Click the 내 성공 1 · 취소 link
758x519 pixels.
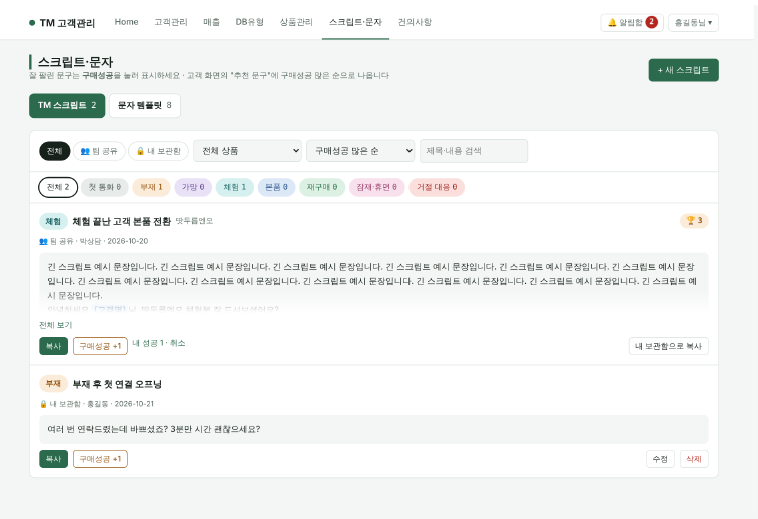159,343
